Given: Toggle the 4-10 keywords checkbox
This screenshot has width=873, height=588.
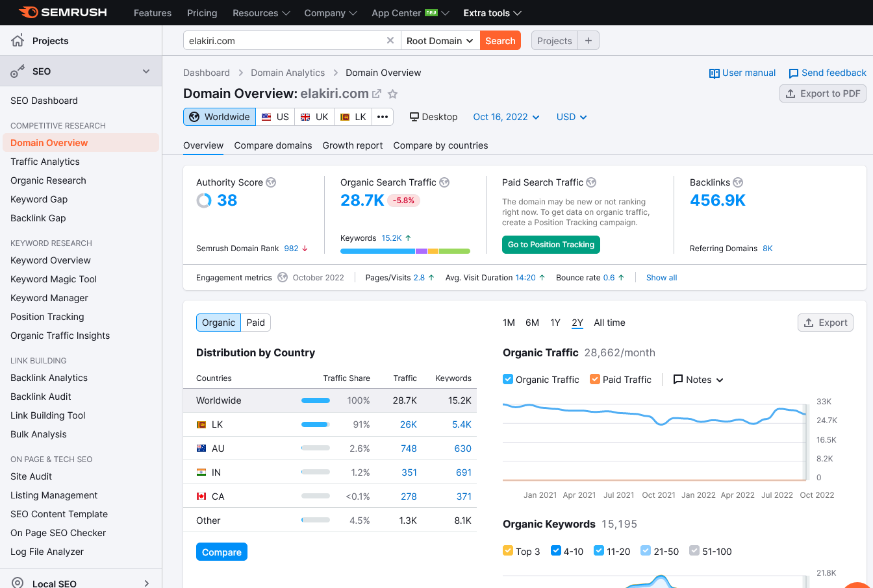Looking at the screenshot, I should pos(556,550).
